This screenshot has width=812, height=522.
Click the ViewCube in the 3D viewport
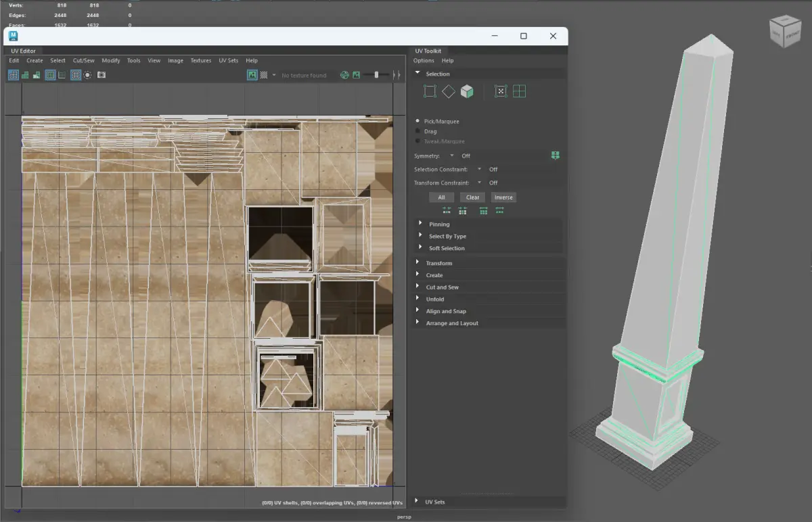[x=784, y=32]
